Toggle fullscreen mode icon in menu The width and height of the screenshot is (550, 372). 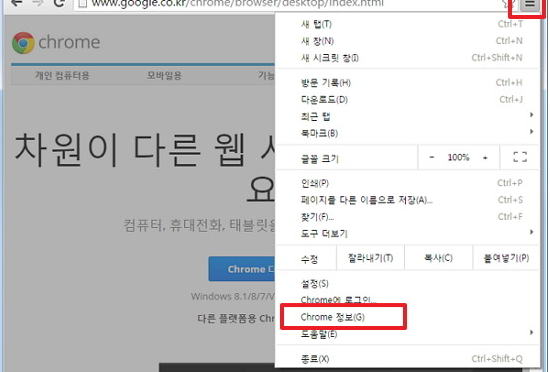520,157
